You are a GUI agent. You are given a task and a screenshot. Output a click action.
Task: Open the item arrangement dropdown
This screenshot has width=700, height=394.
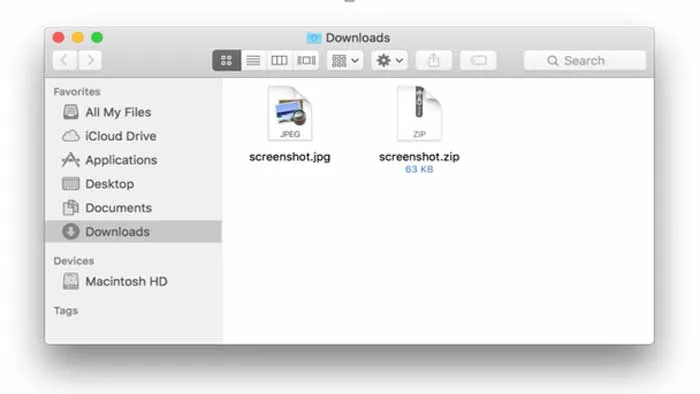(x=345, y=60)
